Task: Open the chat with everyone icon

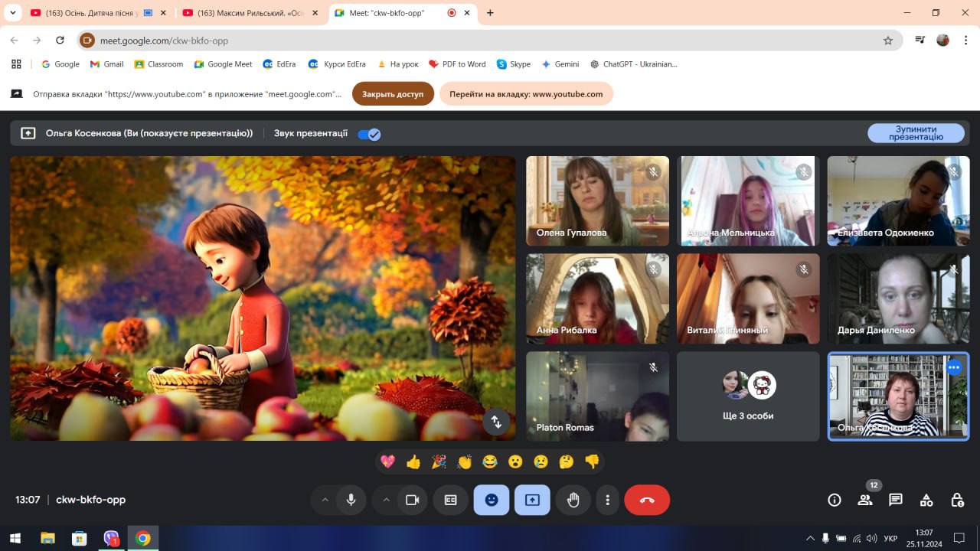Action: pos(895,500)
